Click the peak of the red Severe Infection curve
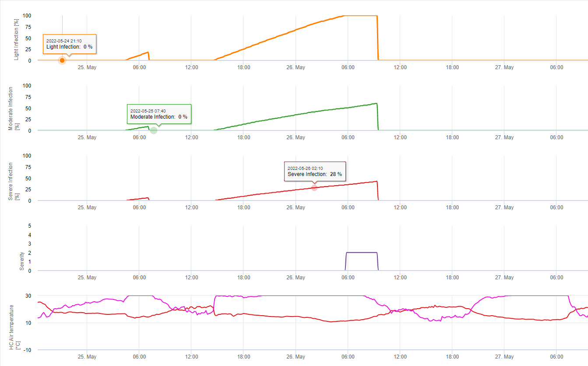Viewport: 588px width, 366px height. [x=376, y=181]
